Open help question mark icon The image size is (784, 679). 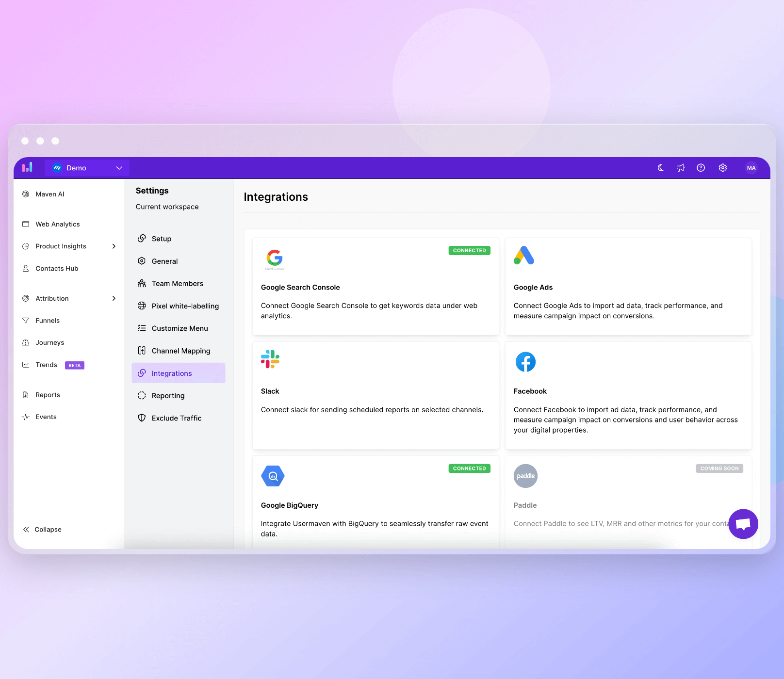[x=701, y=168]
